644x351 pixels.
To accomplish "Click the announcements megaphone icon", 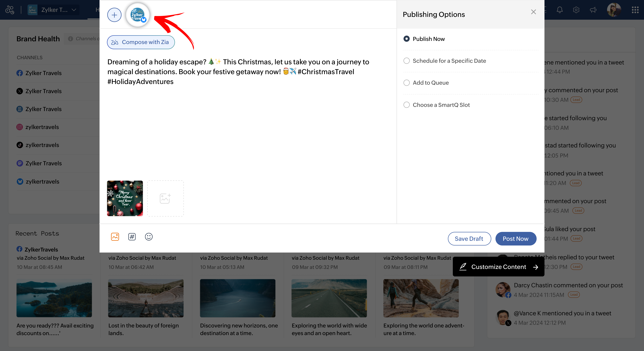I will [x=593, y=10].
